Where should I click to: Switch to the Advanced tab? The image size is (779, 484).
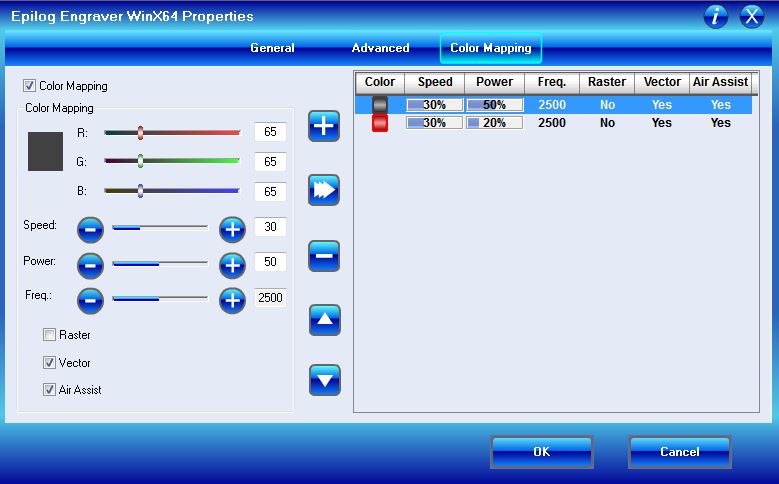tap(381, 48)
